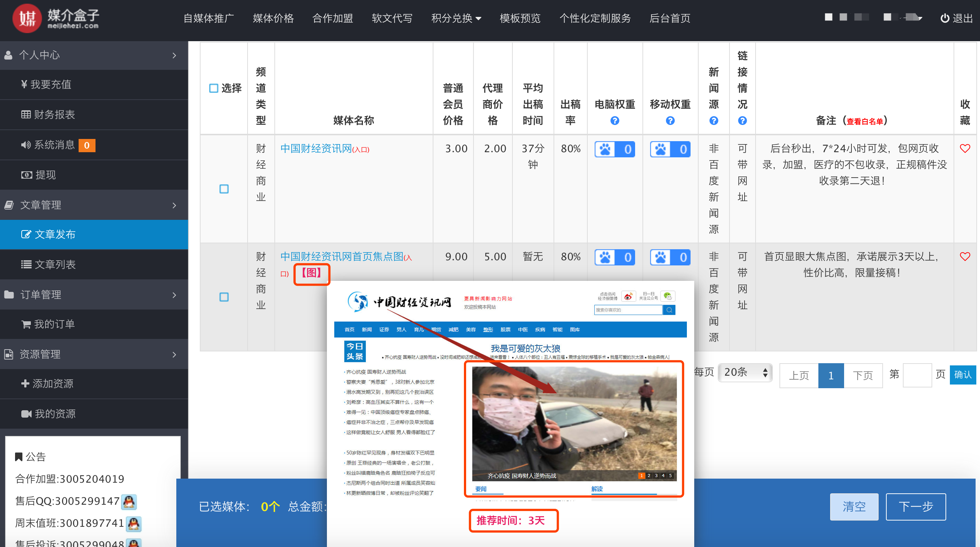The image size is (980, 547).
Task: Open 媒体价格 in top navigation
Action: (273, 18)
